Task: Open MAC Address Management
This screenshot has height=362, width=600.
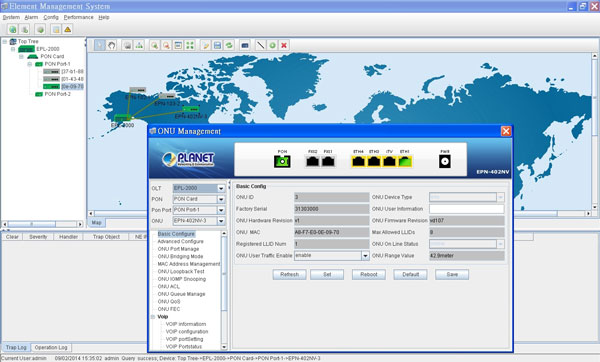Action: pos(189,264)
